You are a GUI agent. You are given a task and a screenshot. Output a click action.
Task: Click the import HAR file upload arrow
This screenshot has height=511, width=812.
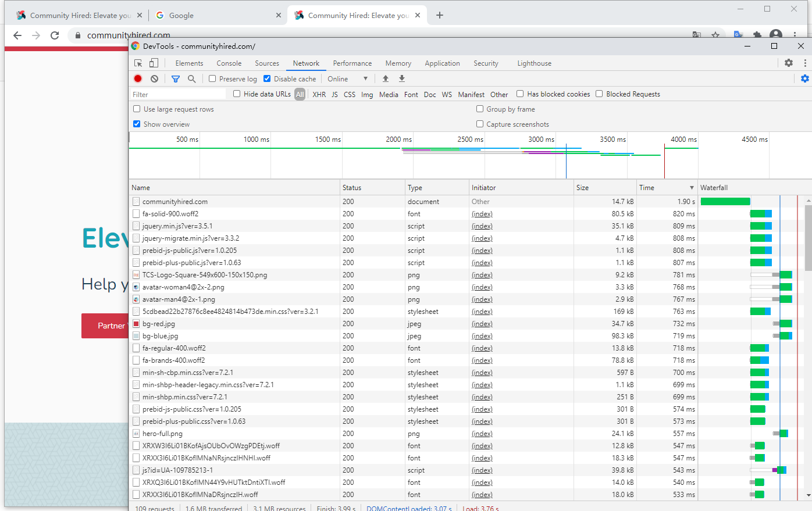(386, 78)
